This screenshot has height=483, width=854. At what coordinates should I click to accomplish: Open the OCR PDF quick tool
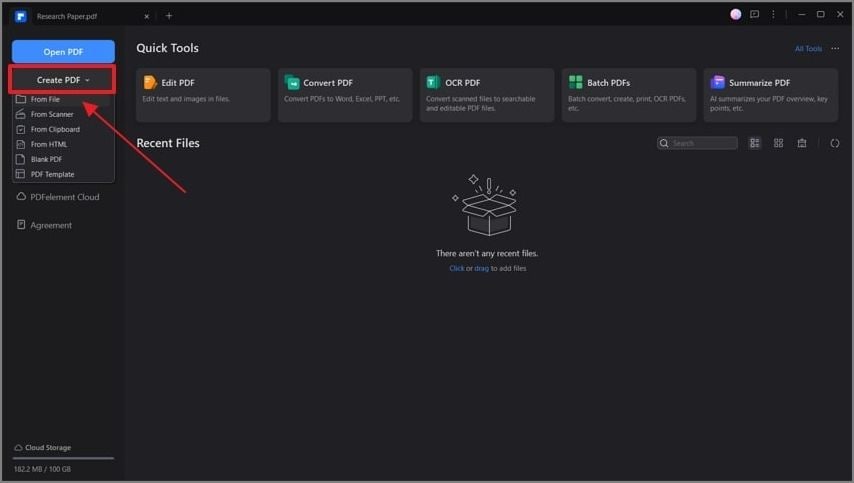click(x=487, y=95)
